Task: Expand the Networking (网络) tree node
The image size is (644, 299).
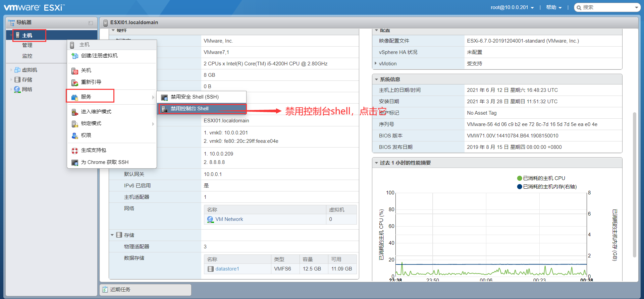Action: tap(11, 89)
